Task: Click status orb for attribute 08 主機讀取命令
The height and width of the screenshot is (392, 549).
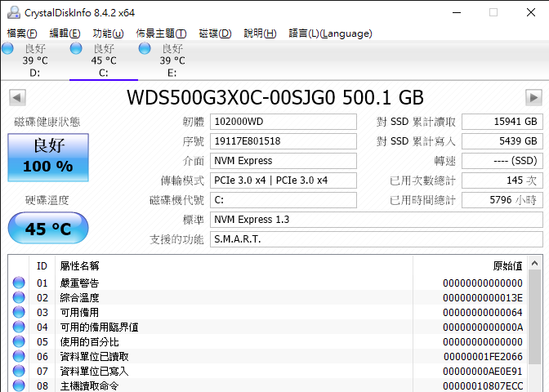Action: (19, 385)
